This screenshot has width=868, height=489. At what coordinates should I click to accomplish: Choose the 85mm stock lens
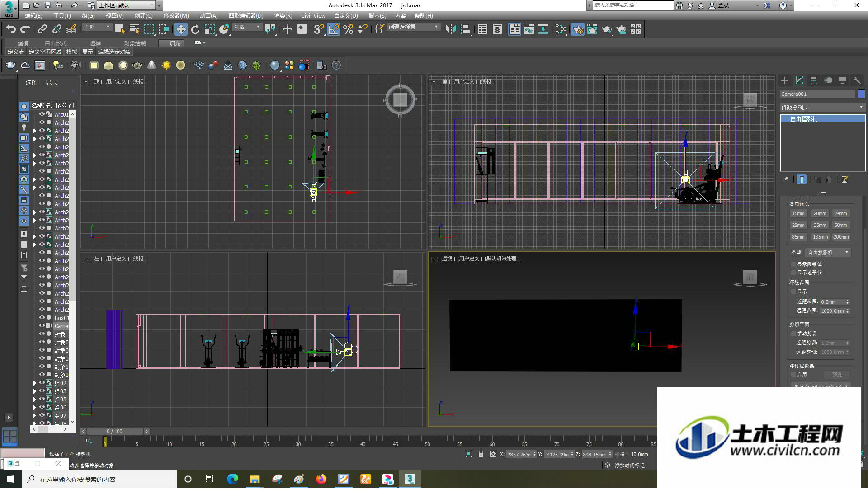(798, 237)
